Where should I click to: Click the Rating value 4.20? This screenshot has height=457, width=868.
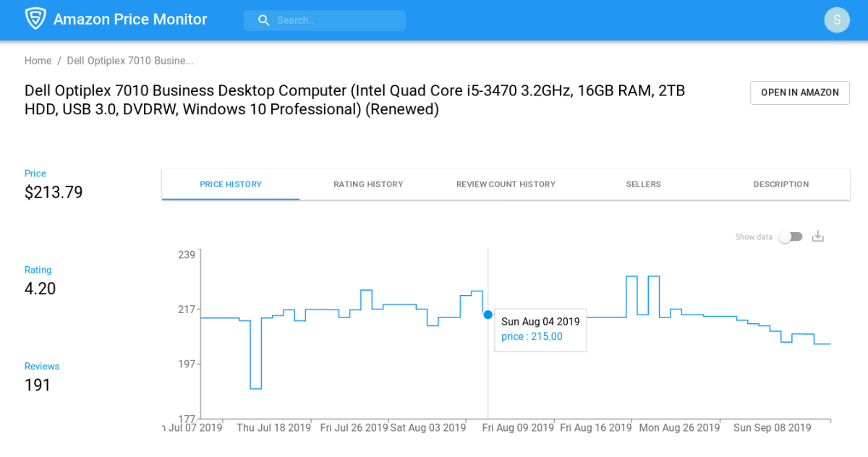click(x=38, y=288)
